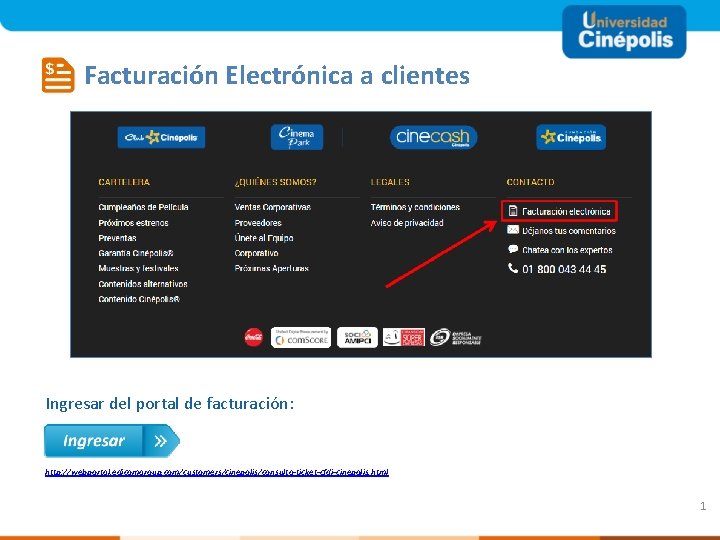This screenshot has height=540, width=720.
Task: Select the CARTELERA heading
Action: click(124, 182)
